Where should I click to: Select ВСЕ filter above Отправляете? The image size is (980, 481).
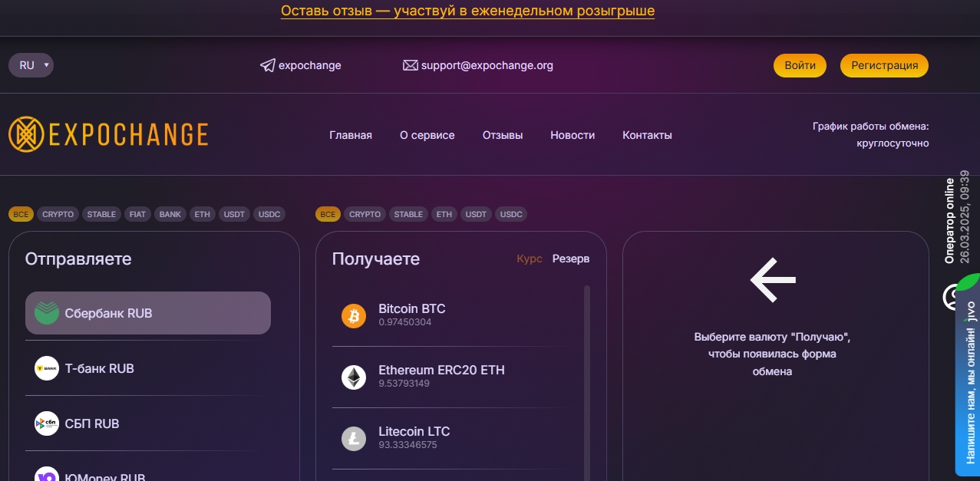click(21, 214)
